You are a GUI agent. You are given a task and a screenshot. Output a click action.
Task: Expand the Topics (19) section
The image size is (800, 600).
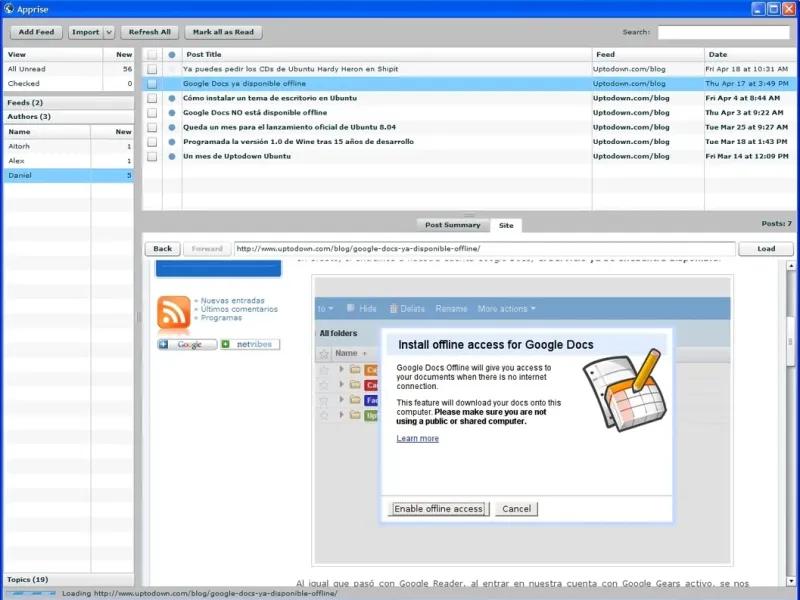(x=68, y=580)
